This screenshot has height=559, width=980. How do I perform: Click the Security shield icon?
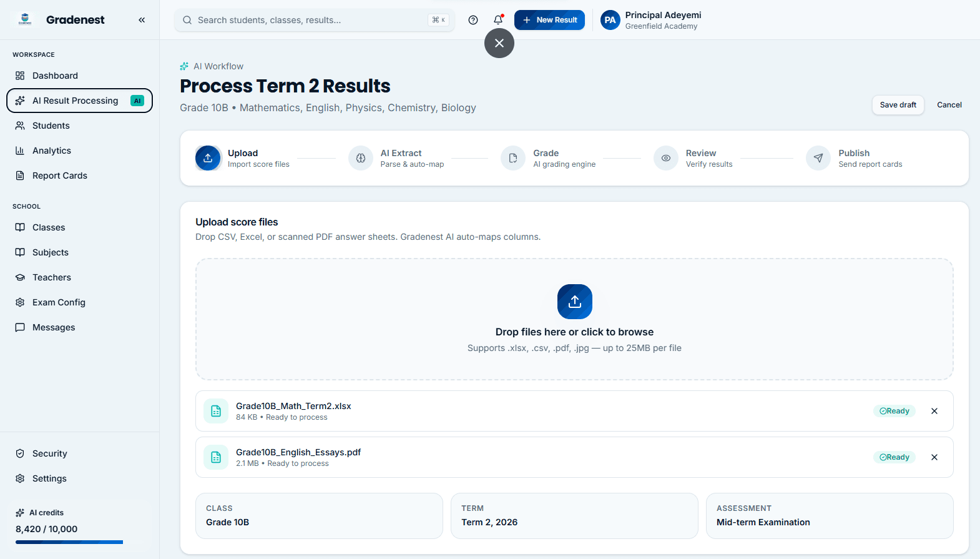20,453
